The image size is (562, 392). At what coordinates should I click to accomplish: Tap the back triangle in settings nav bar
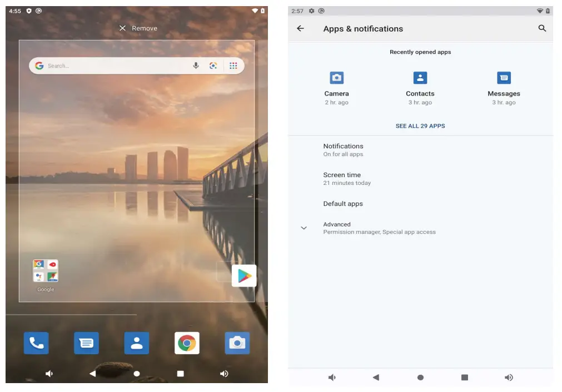click(x=376, y=378)
